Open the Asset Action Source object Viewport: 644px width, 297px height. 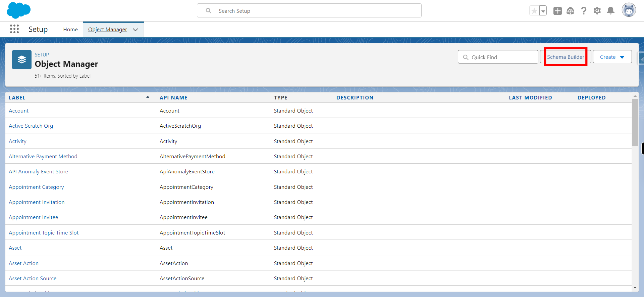[33, 279]
